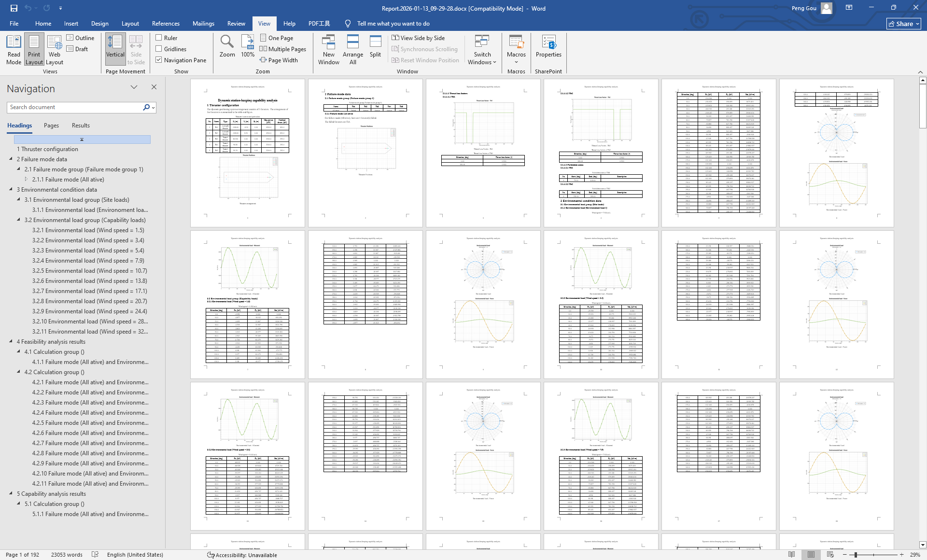Image resolution: width=927 pixels, height=560 pixels.
Task: Jump to 1 Thruster configuration heading
Action: pyautogui.click(x=47, y=149)
